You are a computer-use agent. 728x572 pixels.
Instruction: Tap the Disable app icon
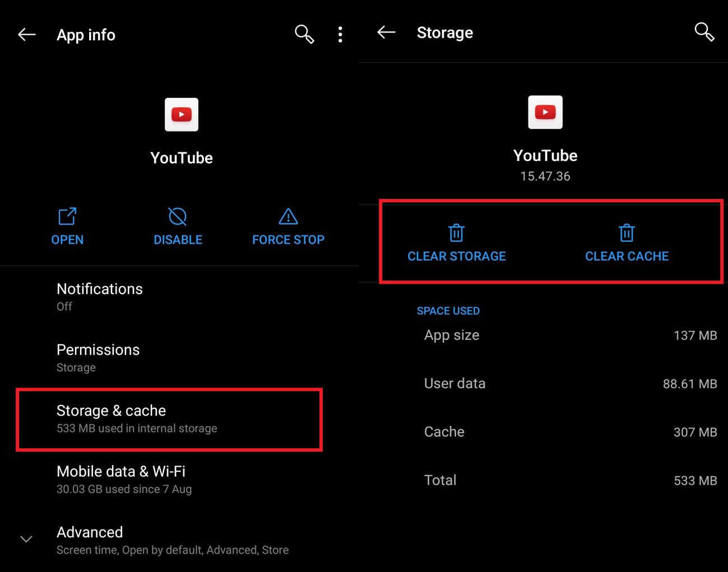pyautogui.click(x=178, y=216)
